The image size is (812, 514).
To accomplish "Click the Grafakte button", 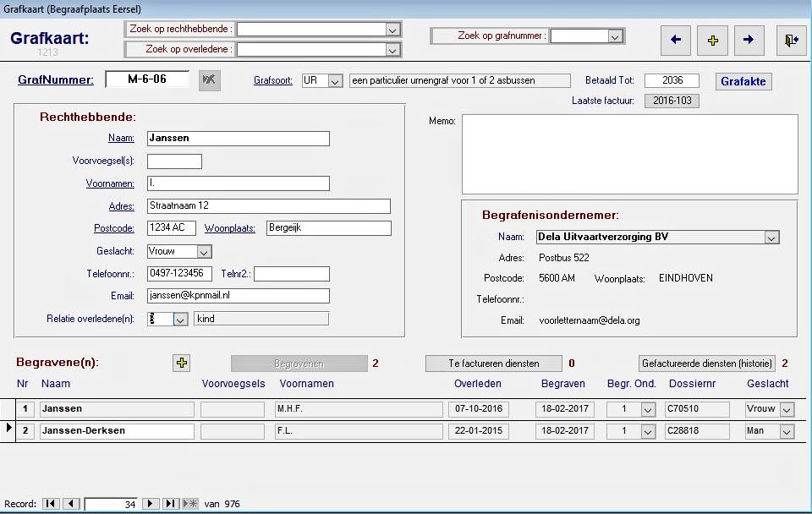I will (x=743, y=81).
